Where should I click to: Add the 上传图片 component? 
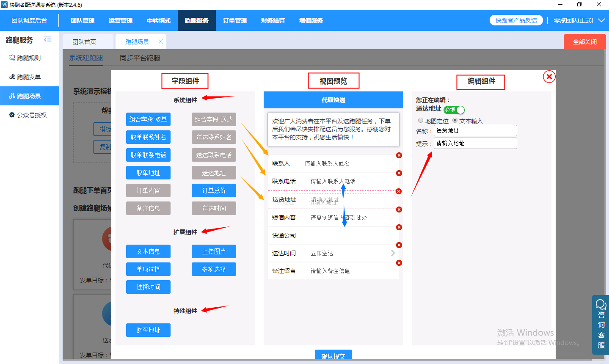click(214, 251)
